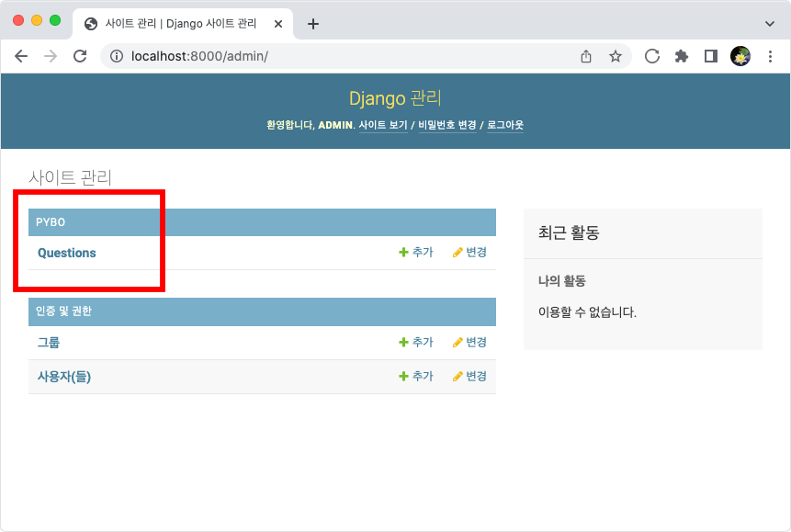
Task: Click the share page icon
Action: tap(586, 56)
